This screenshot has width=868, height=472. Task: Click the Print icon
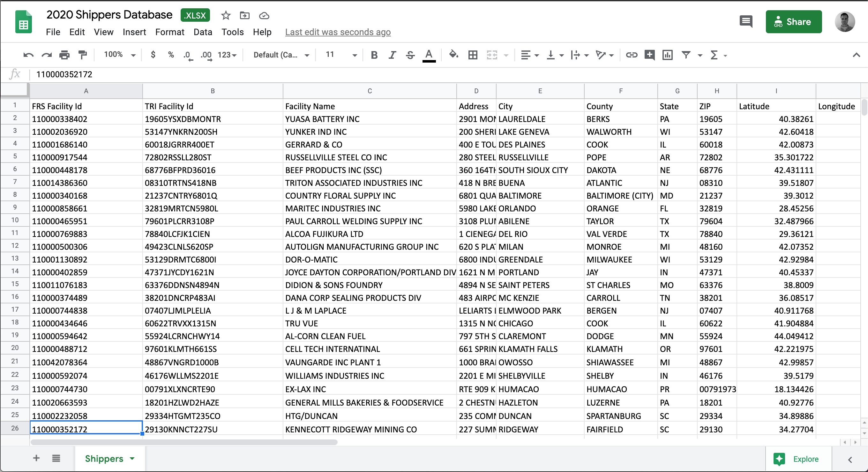[x=64, y=55]
